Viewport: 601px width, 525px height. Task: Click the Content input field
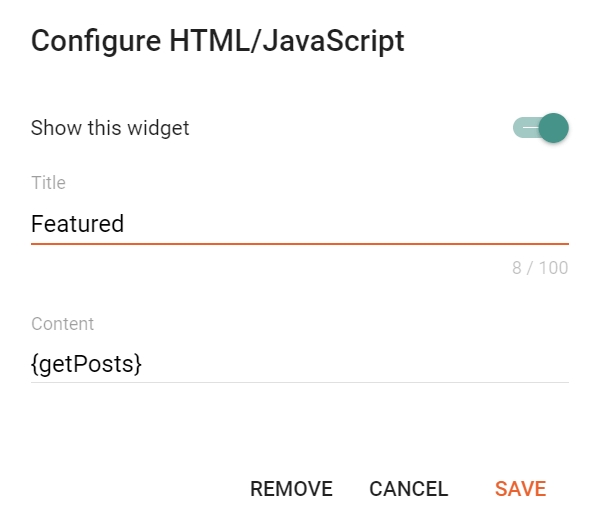[x=299, y=364]
